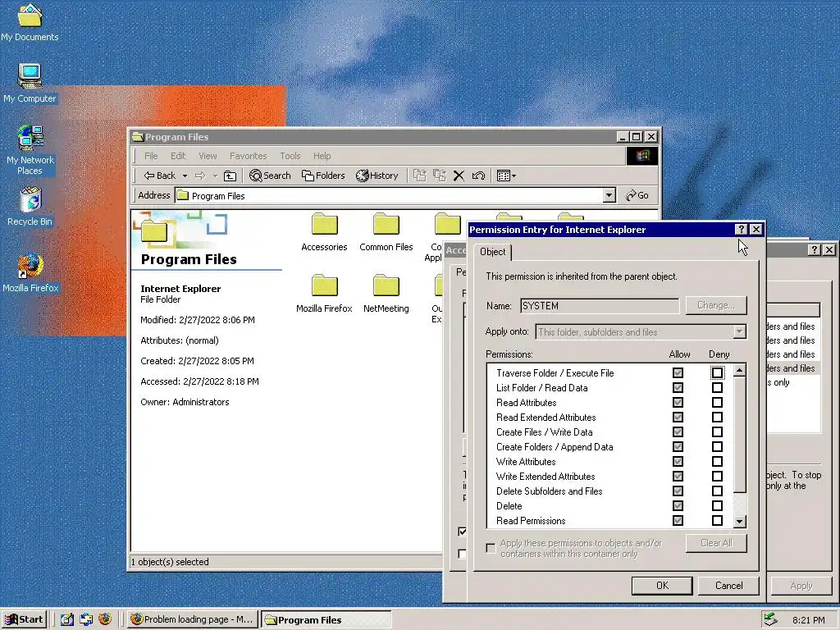Viewport: 840px width, 630px height.
Task: Click permissions list scroll down arrow
Action: tap(739, 521)
